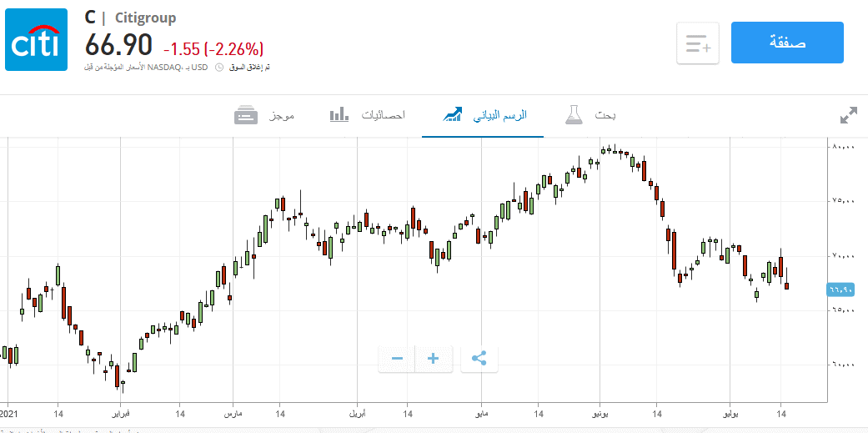Screen dimensions: 868x433
Task: Click the أبريل date axis label
Action: tap(357, 414)
